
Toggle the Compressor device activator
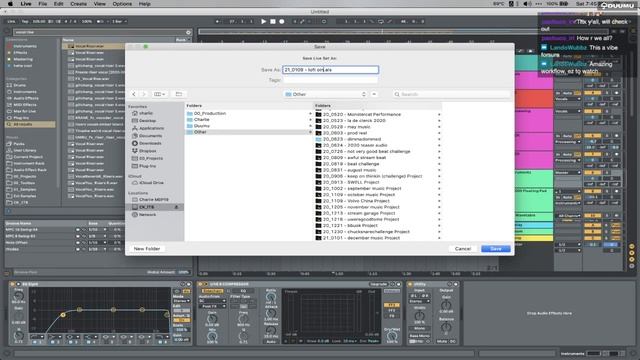click(x=201, y=284)
